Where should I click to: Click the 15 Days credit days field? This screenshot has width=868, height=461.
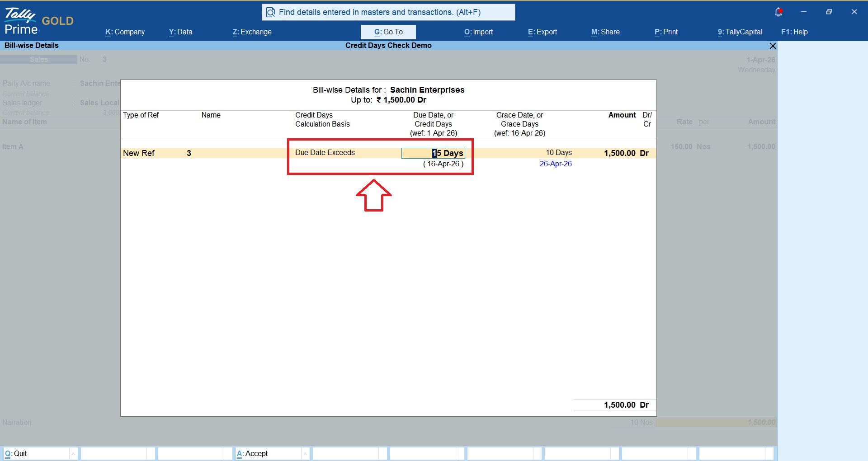(x=433, y=153)
